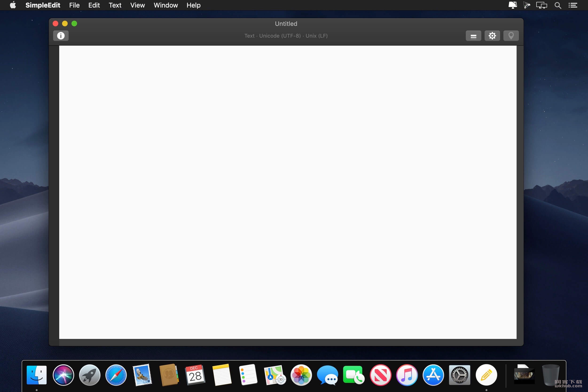This screenshot has height=392, width=588.
Task: Click the document status line Text · Unicode (UTF-8)
Action: tap(286, 36)
